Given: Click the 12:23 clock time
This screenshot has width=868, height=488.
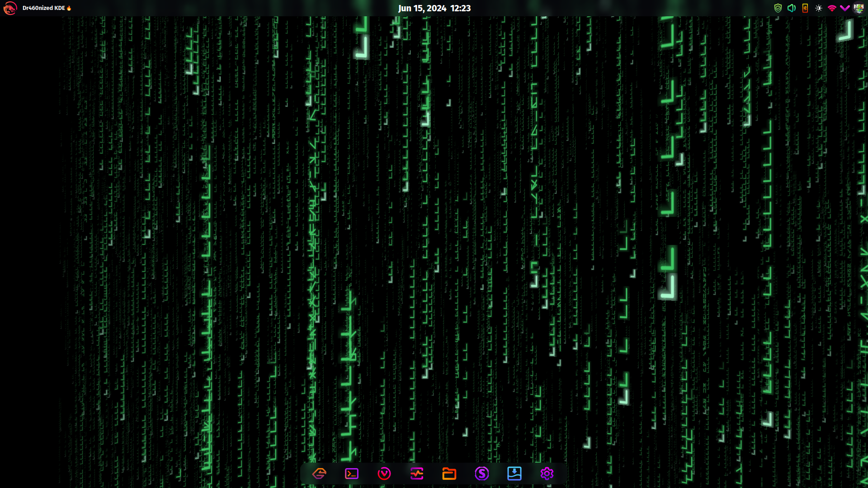Looking at the screenshot, I should point(460,8).
